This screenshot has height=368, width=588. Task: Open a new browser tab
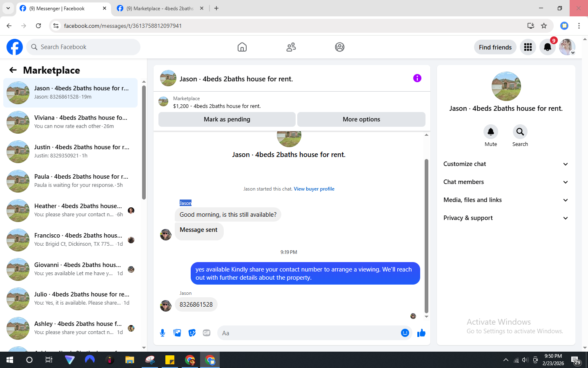(x=216, y=8)
